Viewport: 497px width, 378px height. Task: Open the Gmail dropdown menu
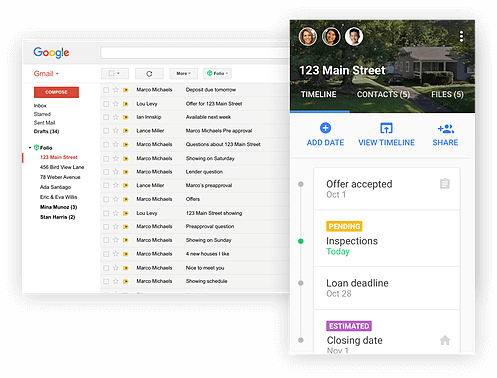click(46, 74)
